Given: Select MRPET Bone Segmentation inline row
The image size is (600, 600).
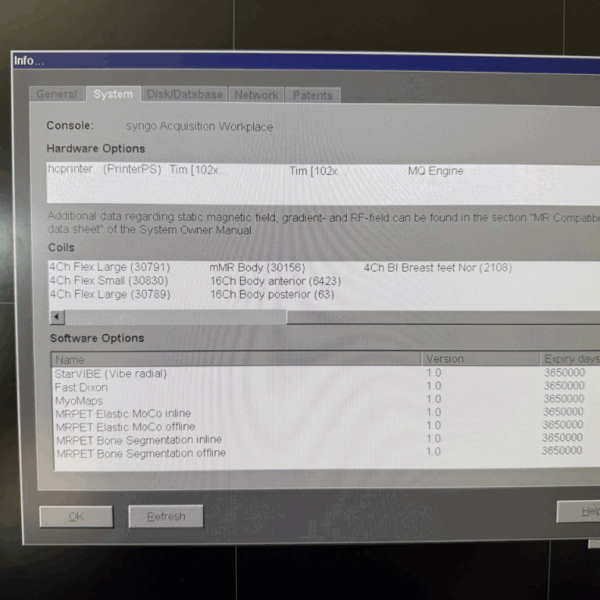Looking at the screenshot, I should [326, 440].
